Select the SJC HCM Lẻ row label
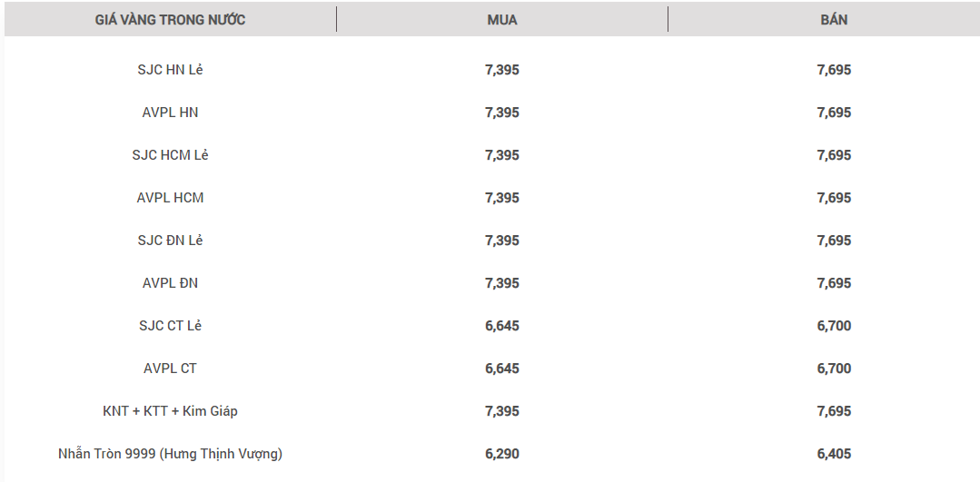The width and height of the screenshot is (980, 482). [x=170, y=155]
